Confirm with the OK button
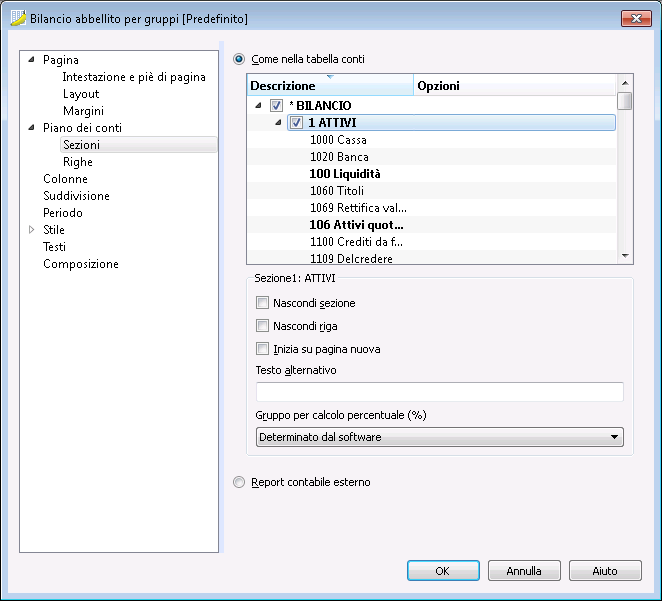The width and height of the screenshot is (662, 601). [x=443, y=571]
